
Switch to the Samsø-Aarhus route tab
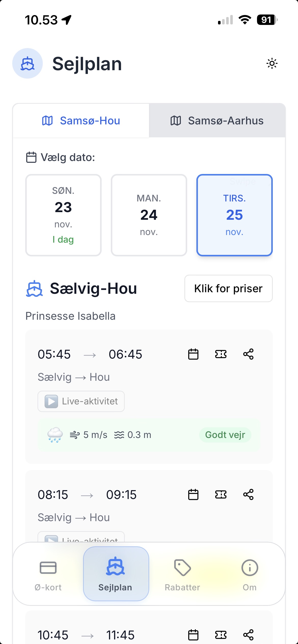[x=217, y=121]
